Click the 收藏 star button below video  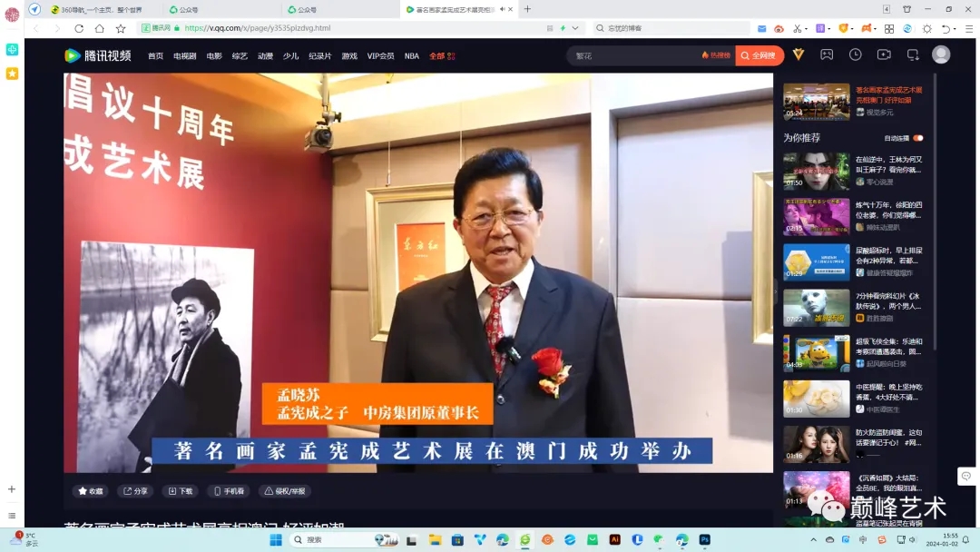coord(90,491)
